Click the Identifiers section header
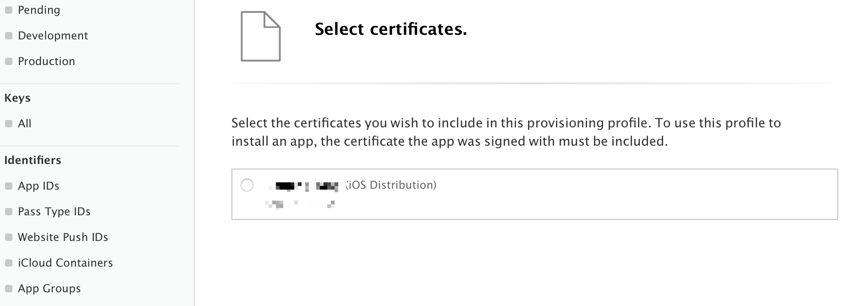This screenshot has height=306, width=868. [x=33, y=160]
